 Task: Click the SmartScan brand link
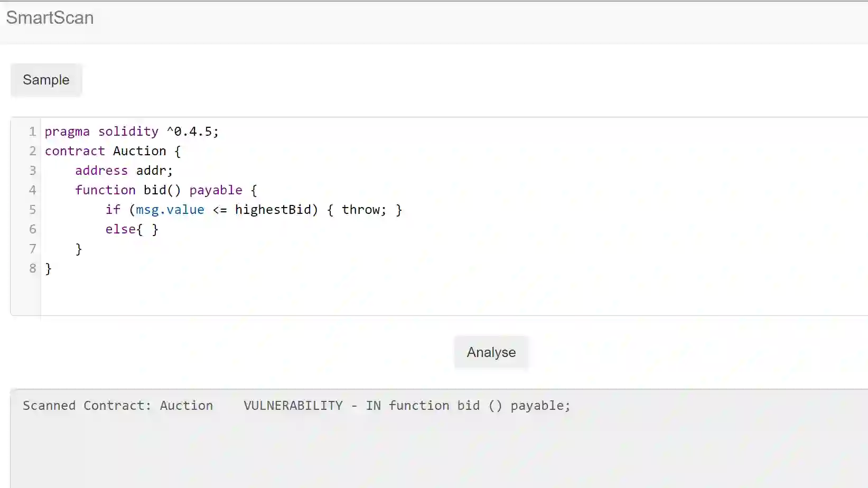(x=50, y=17)
